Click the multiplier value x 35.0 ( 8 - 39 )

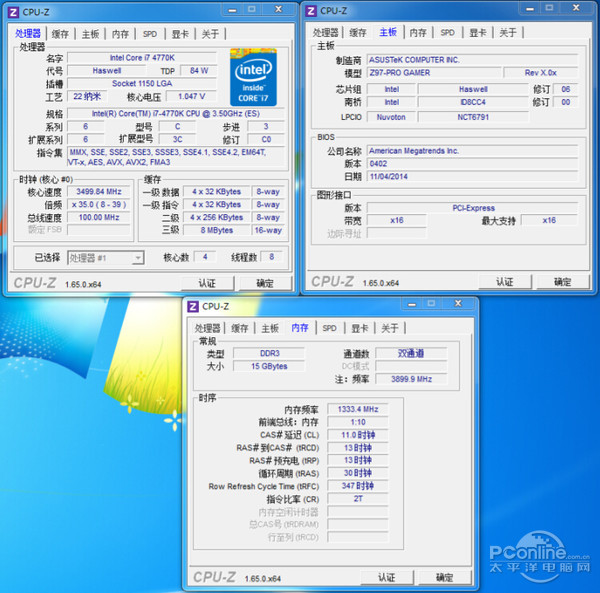click(x=99, y=205)
